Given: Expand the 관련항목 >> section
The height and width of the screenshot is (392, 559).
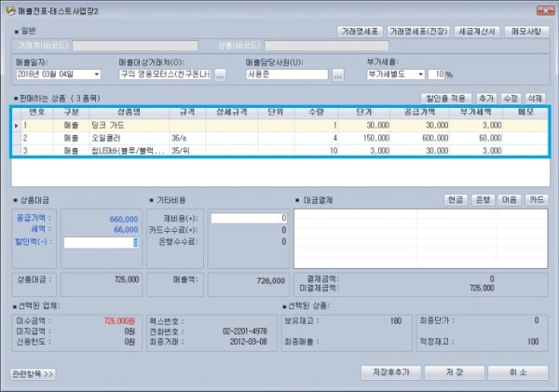Looking at the screenshot, I should tap(33, 373).
